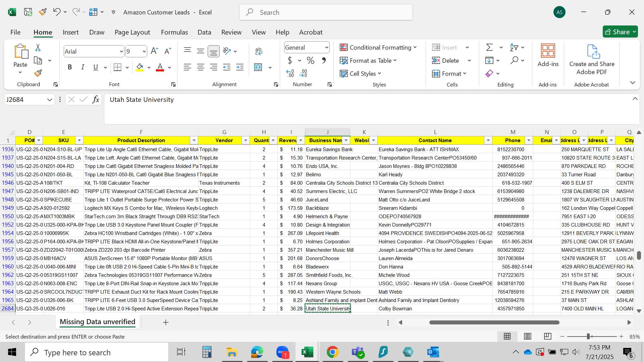
Task: Expand the Name Box dropdown arrow
Action: (x=50, y=100)
